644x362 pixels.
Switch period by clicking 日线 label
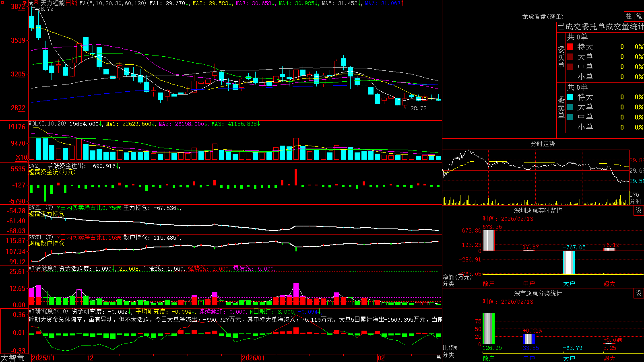click(x=71, y=3)
